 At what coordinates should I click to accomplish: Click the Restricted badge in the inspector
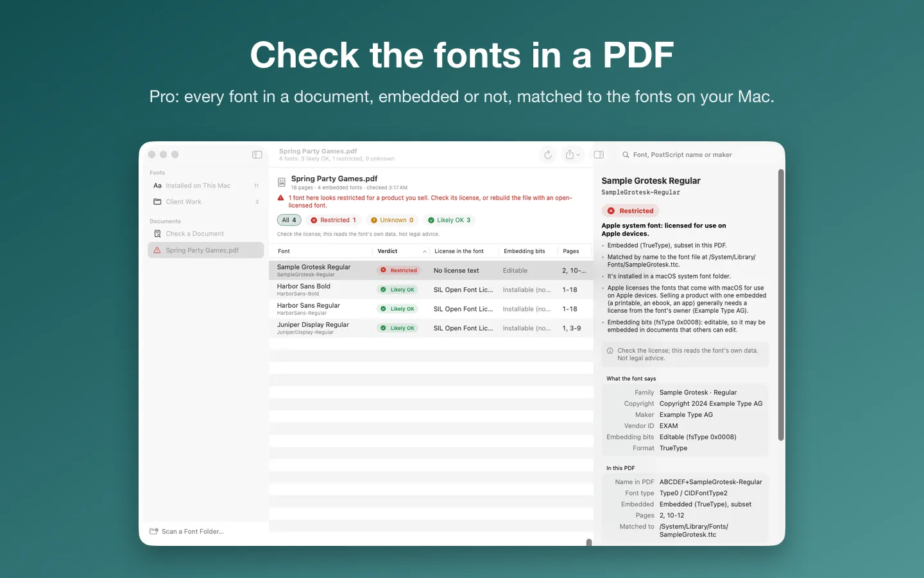630,211
